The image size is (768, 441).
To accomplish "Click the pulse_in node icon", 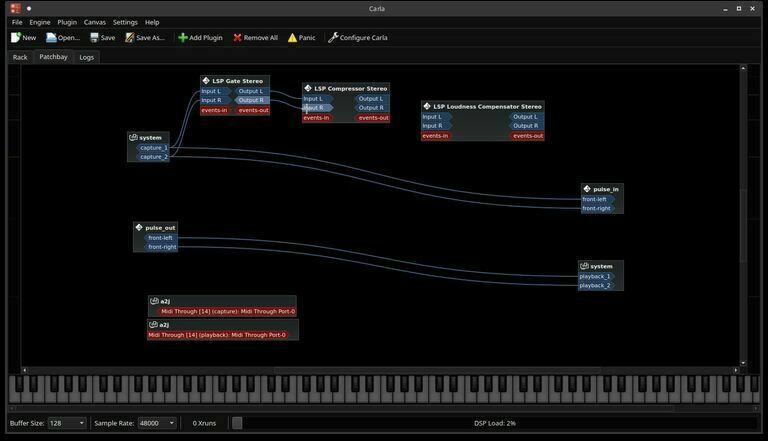I will point(587,189).
